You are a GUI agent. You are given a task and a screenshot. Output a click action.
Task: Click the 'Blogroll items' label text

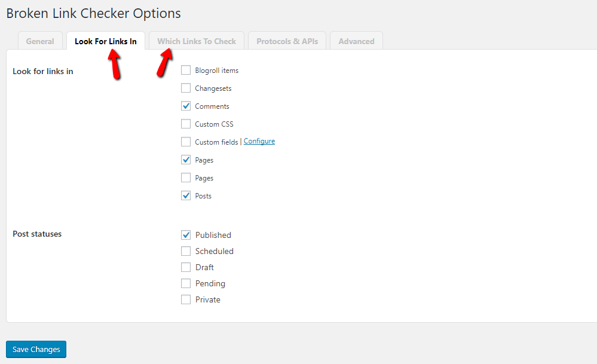[x=217, y=71]
